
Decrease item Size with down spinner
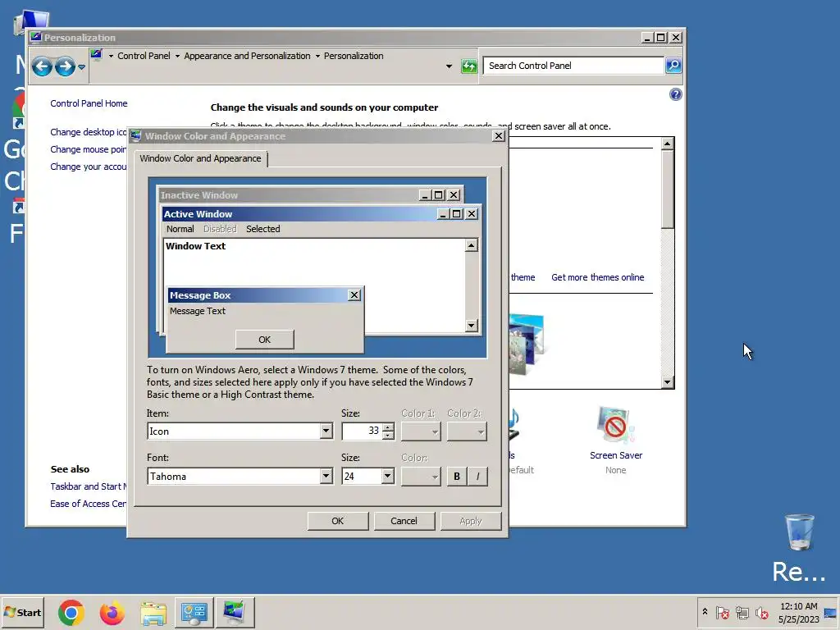(389, 435)
